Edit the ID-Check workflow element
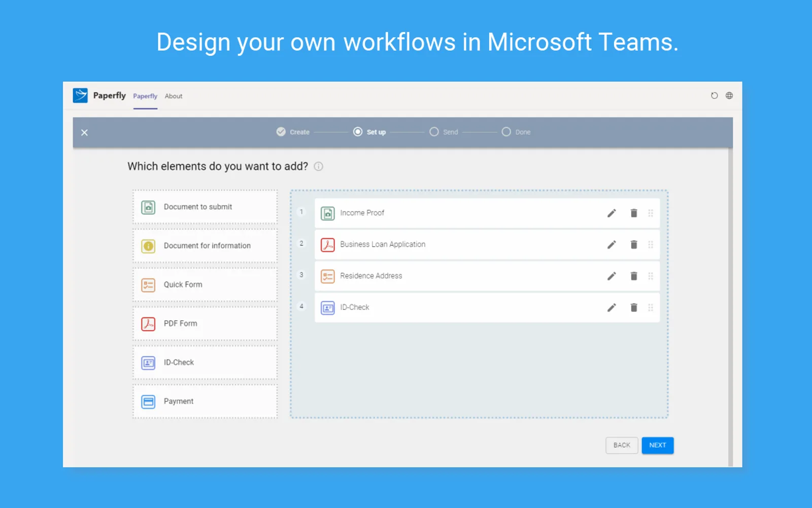This screenshot has width=812, height=508. pyautogui.click(x=612, y=308)
